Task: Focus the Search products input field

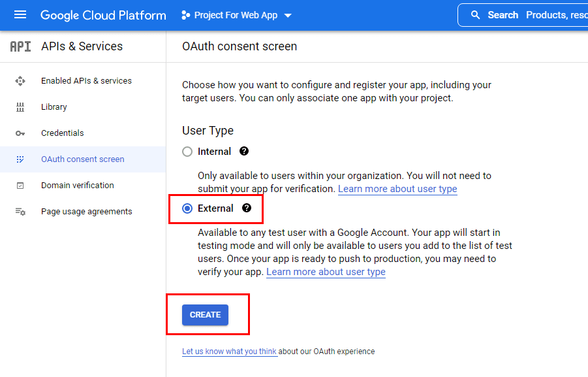Action: [x=523, y=15]
